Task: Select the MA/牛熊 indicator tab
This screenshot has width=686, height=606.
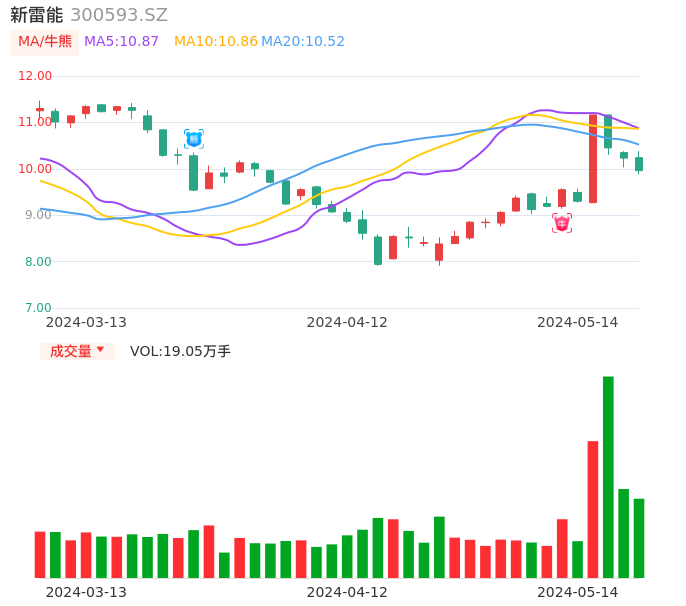Action: 44,42
